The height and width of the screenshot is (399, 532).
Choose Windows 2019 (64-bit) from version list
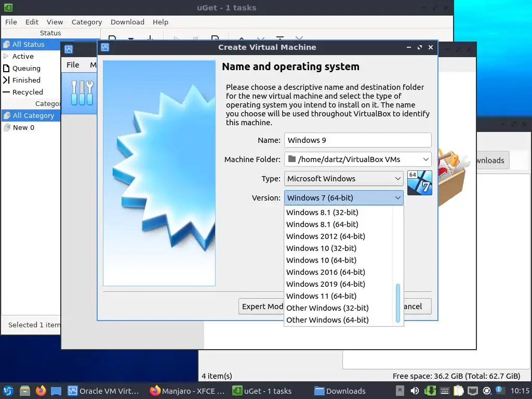(x=338, y=284)
